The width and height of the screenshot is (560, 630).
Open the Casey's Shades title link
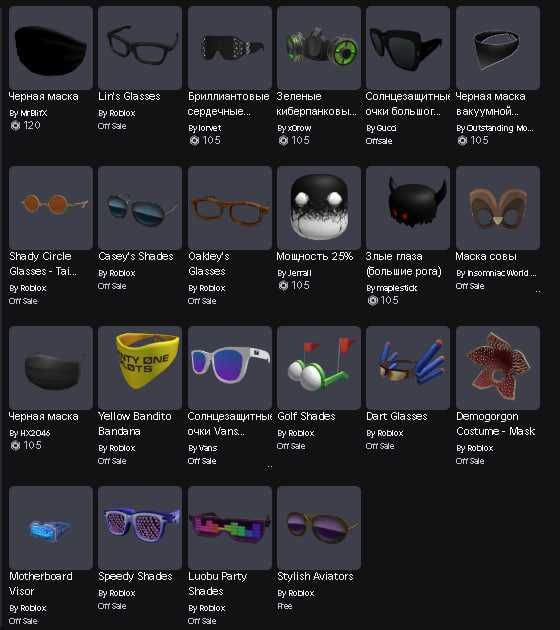point(136,256)
